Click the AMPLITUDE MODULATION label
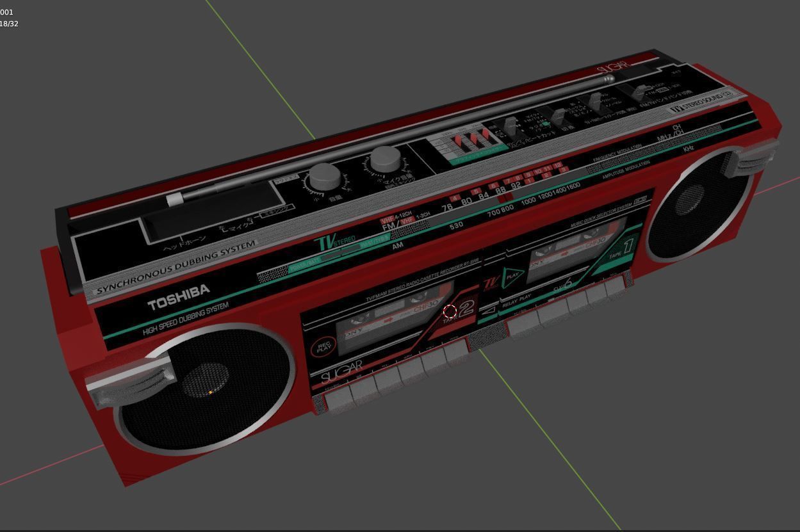The width and height of the screenshot is (800, 532). [626, 170]
